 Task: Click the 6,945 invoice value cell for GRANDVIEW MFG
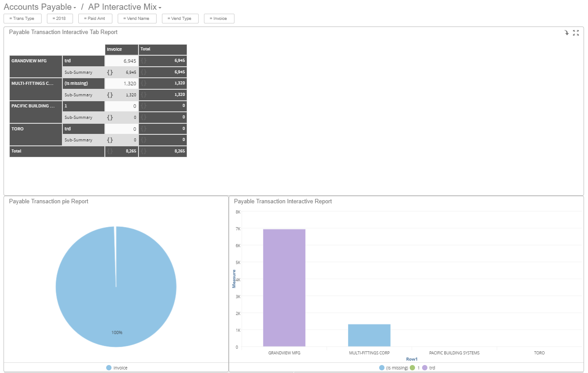[x=131, y=61]
